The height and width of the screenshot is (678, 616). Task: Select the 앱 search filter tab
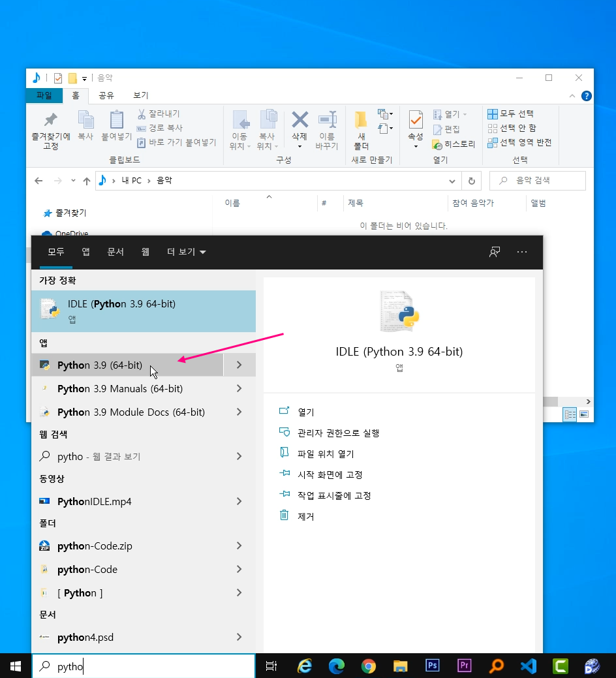coord(85,252)
